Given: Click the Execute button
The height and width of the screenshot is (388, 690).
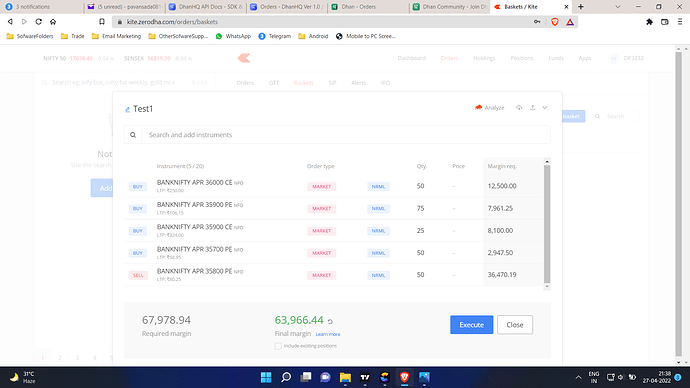Looking at the screenshot, I should 471,325.
